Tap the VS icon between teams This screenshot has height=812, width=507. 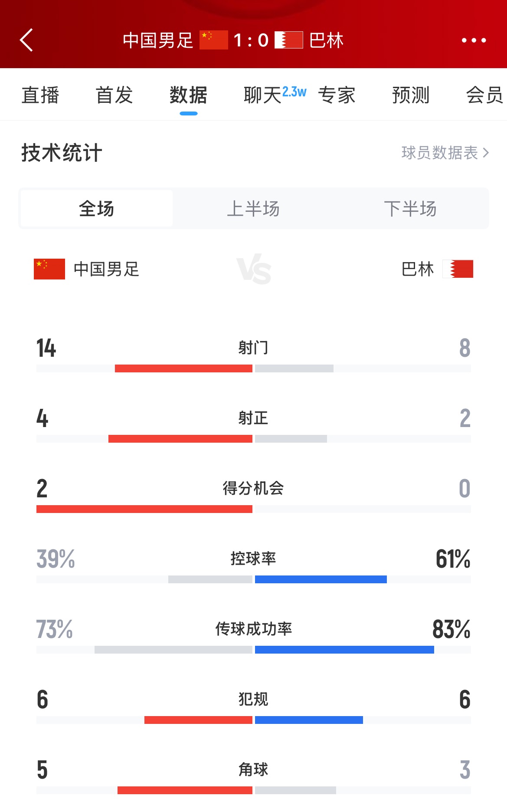point(254,269)
